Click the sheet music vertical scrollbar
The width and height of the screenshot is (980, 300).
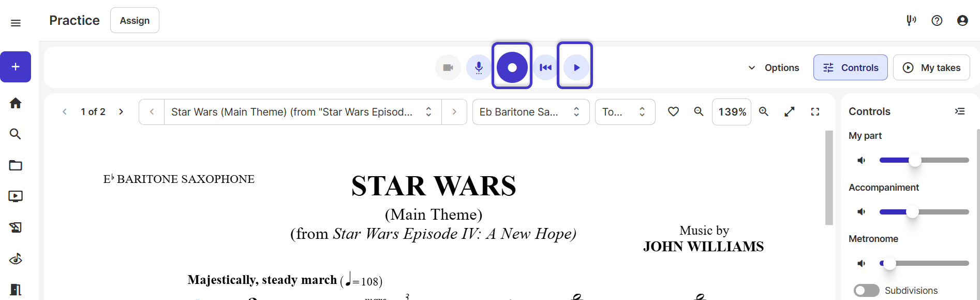pyautogui.click(x=829, y=178)
